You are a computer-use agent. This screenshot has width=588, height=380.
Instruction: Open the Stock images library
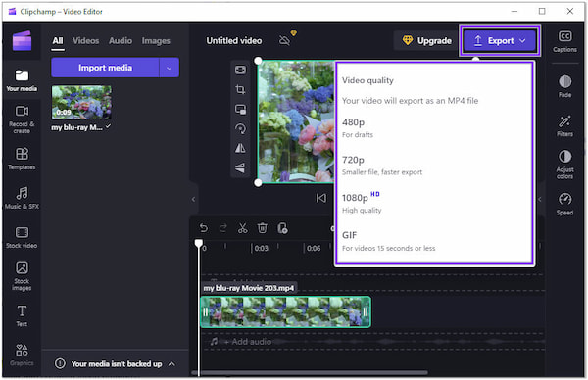click(x=22, y=276)
